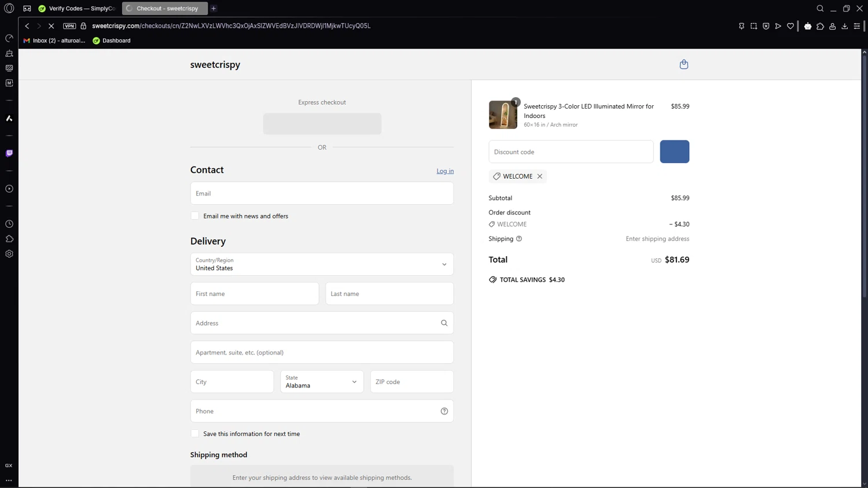Open the Dashboard bookmark
This screenshot has width=868, height=488.
(112, 40)
